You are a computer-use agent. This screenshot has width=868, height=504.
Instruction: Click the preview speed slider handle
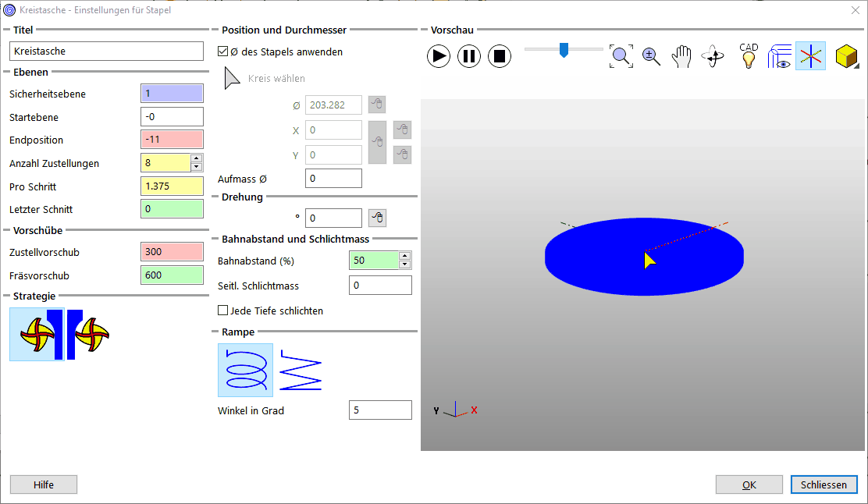click(563, 50)
